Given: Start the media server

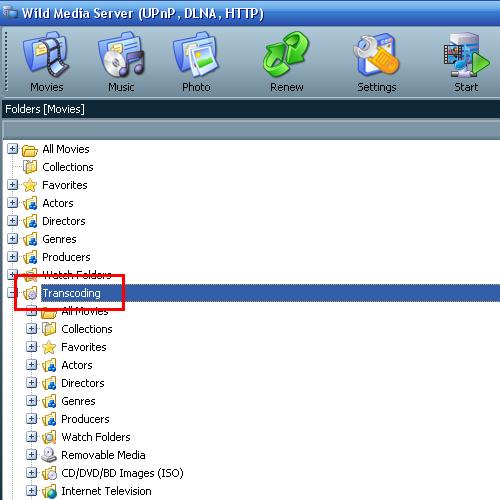Looking at the screenshot, I should pyautogui.click(x=466, y=62).
